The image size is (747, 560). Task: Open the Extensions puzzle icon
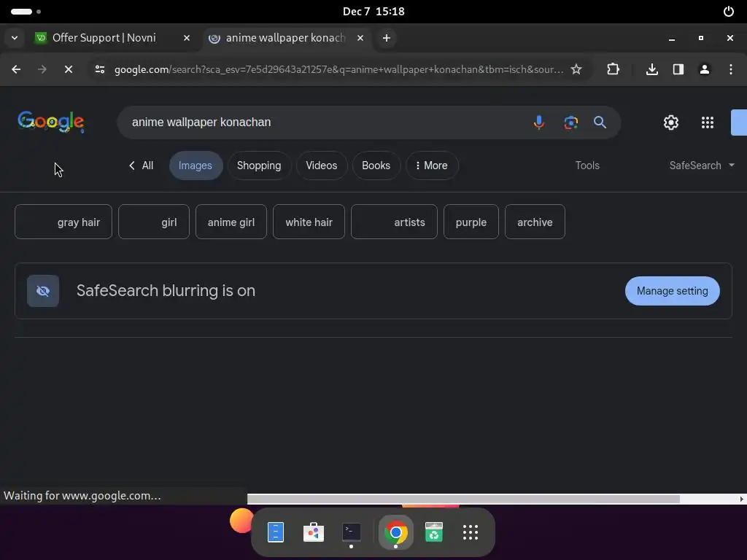coord(613,69)
